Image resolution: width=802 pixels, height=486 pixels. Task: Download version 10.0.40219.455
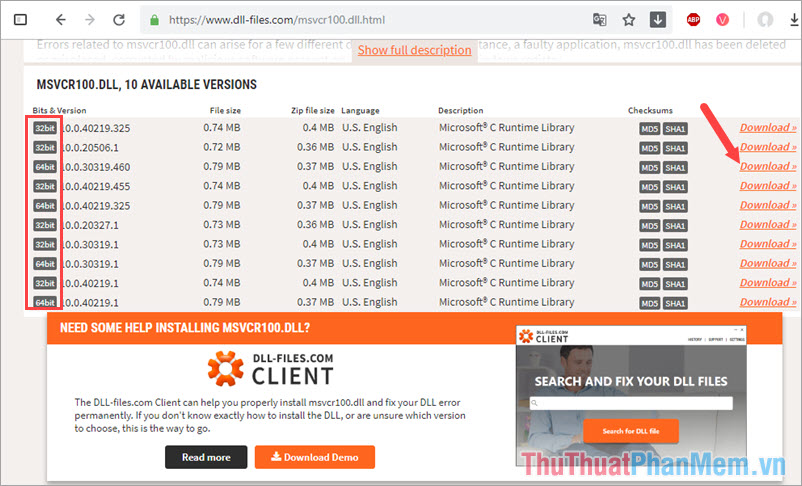tap(768, 186)
